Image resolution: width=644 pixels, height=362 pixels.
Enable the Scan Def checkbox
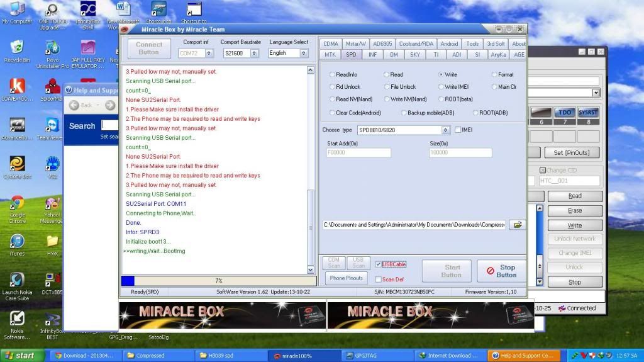tap(378, 280)
